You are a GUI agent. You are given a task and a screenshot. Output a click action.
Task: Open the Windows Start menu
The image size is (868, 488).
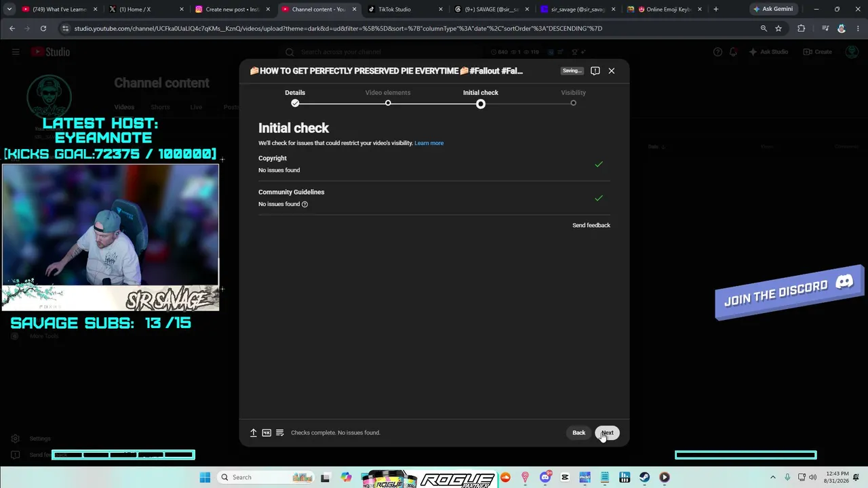205,477
